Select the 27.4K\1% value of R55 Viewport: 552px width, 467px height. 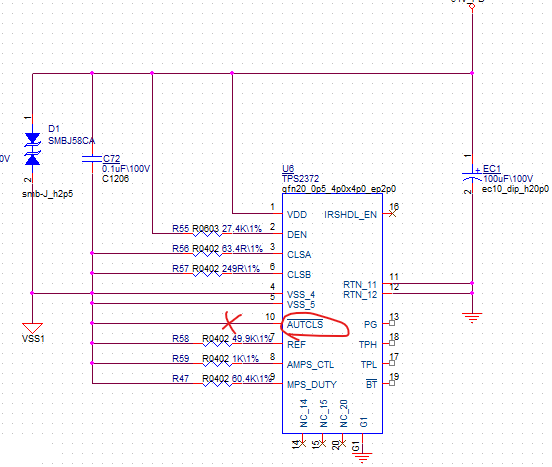242,229
